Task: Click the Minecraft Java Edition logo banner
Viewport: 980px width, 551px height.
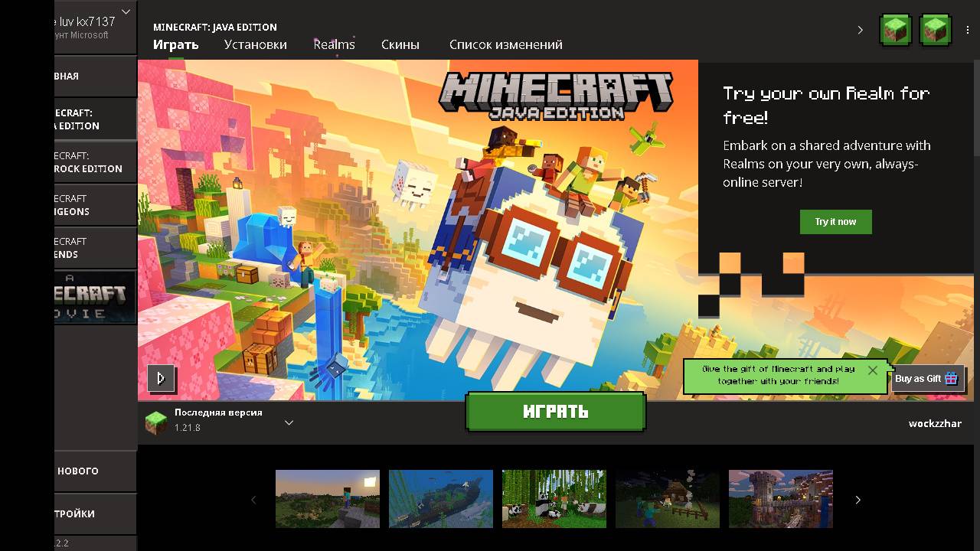Action: [556, 96]
